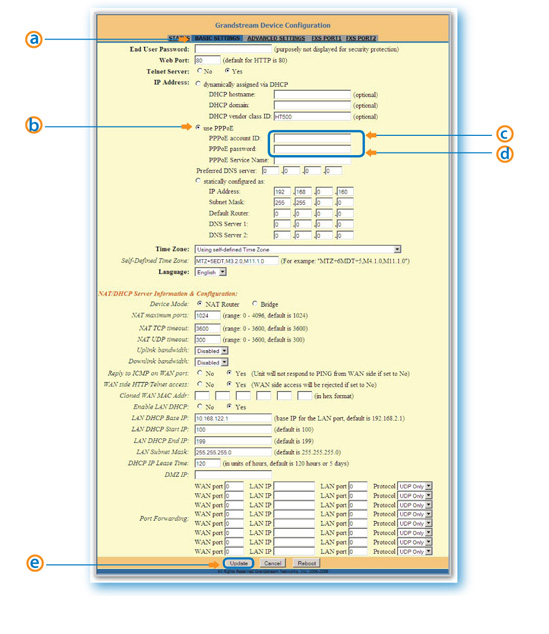Click the DHCP hostname field
Screen dimensions: 549x634
pyautogui.click(x=312, y=95)
